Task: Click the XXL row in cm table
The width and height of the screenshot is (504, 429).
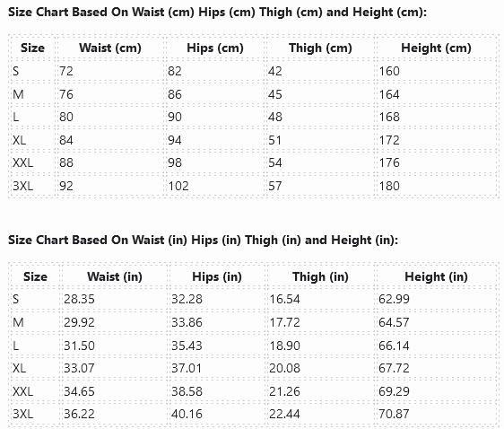Action: [254, 162]
